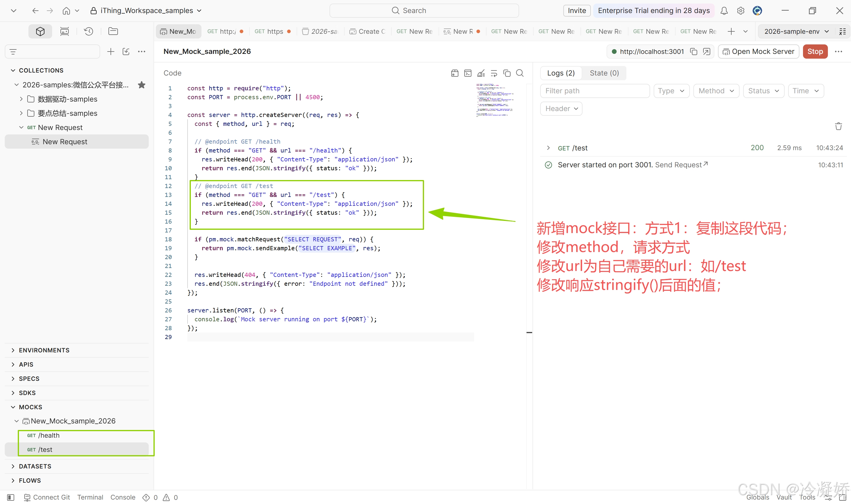This screenshot has width=851, height=504.
Task: Select the GET https tab
Action: point(273,32)
